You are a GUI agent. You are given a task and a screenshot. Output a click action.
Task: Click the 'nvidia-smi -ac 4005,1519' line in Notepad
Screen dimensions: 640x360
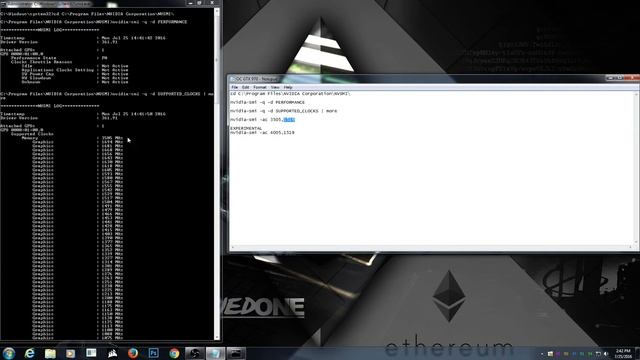[262, 133]
